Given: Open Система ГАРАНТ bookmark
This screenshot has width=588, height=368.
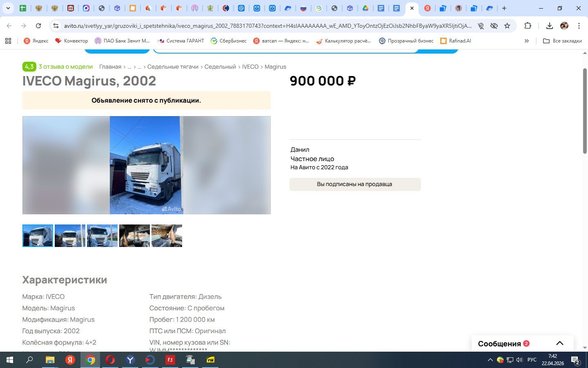Looking at the screenshot, I should tap(180, 41).
